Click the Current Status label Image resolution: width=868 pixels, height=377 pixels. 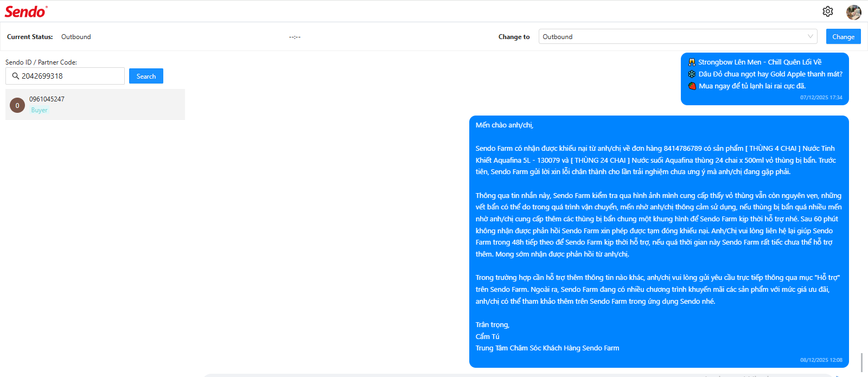tap(30, 37)
